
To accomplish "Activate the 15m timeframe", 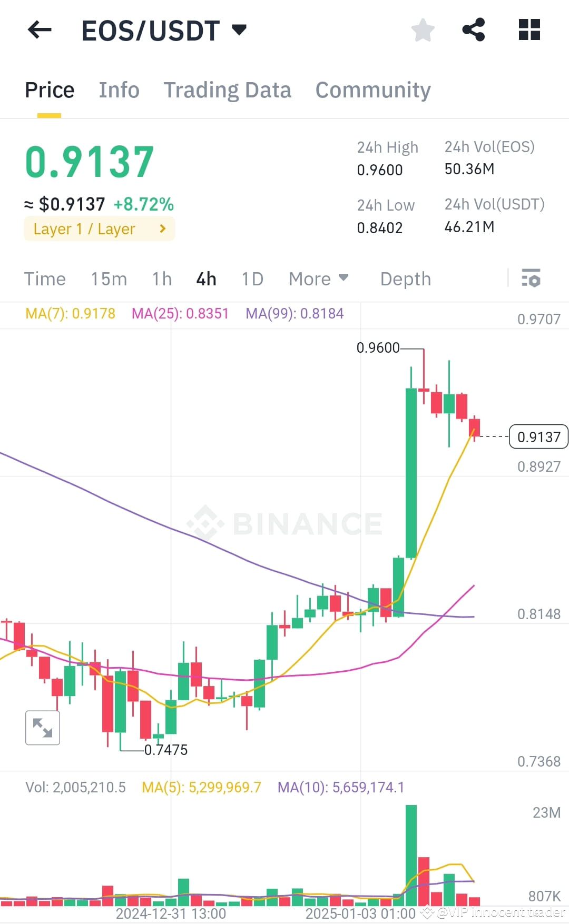I will click(109, 279).
